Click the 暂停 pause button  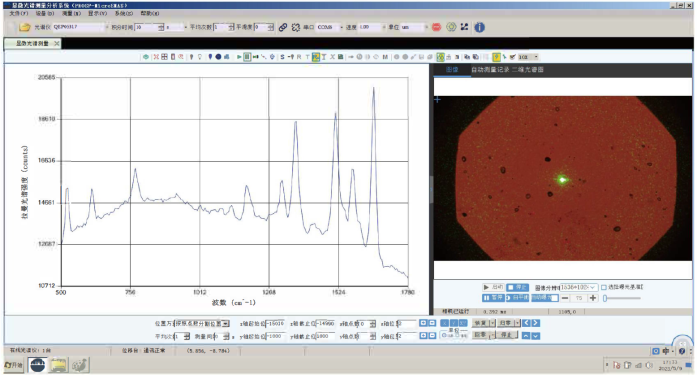493,298
